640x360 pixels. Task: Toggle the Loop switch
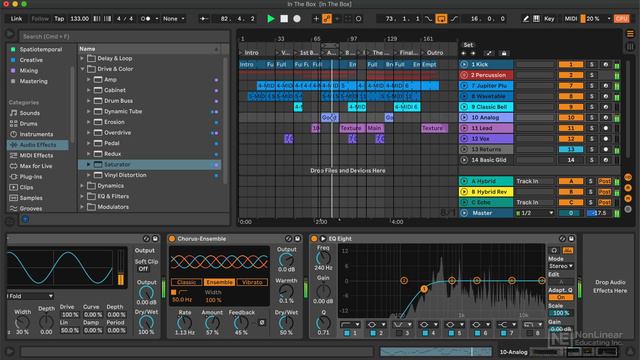click(441, 19)
